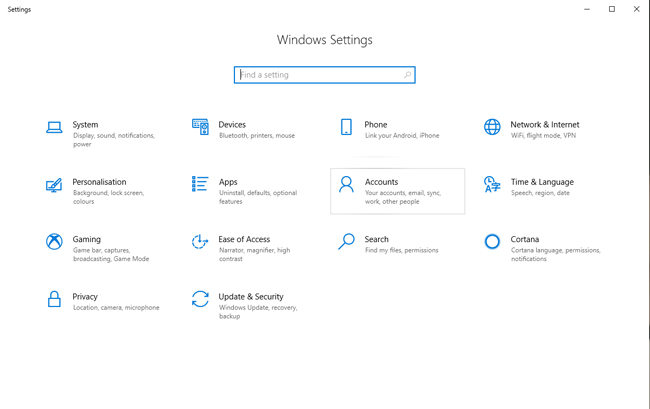
Task: Click 'WiFi, flight mode, VPN' description
Action: (x=543, y=136)
